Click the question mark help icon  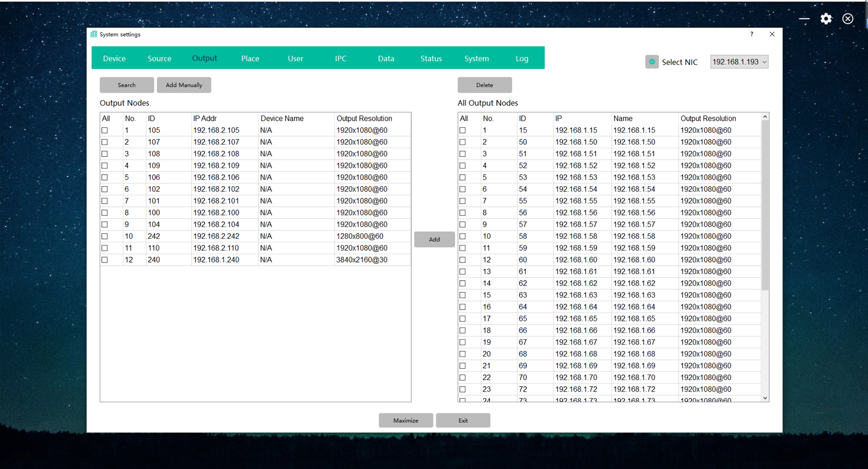[x=752, y=34]
